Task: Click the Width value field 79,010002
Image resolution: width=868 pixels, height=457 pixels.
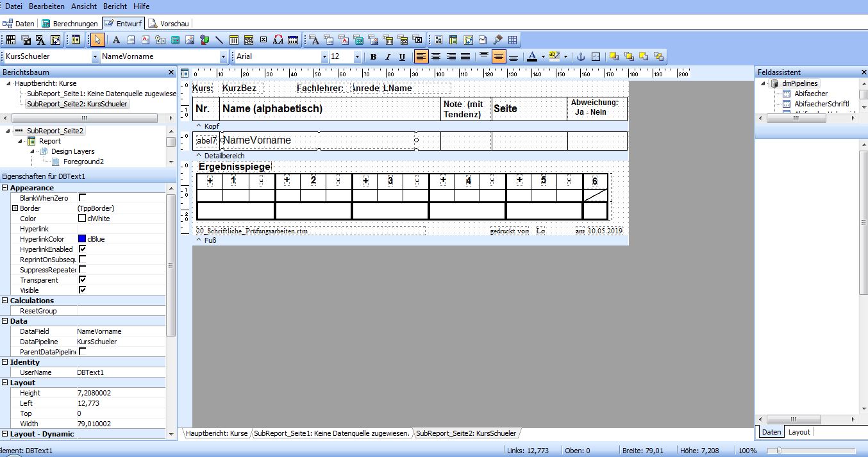Action: [x=121, y=424]
